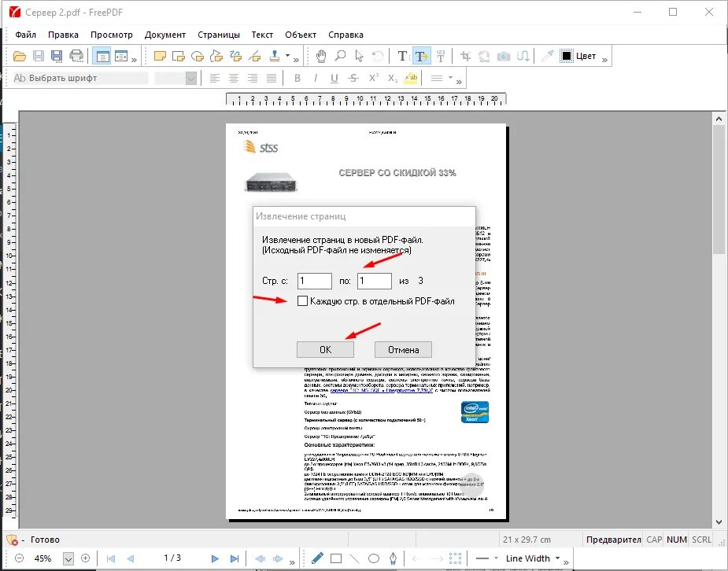The width and height of the screenshot is (728, 571).
Task: Click the vertical scrollbar down arrow
Action: pyautogui.click(x=719, y=521)
